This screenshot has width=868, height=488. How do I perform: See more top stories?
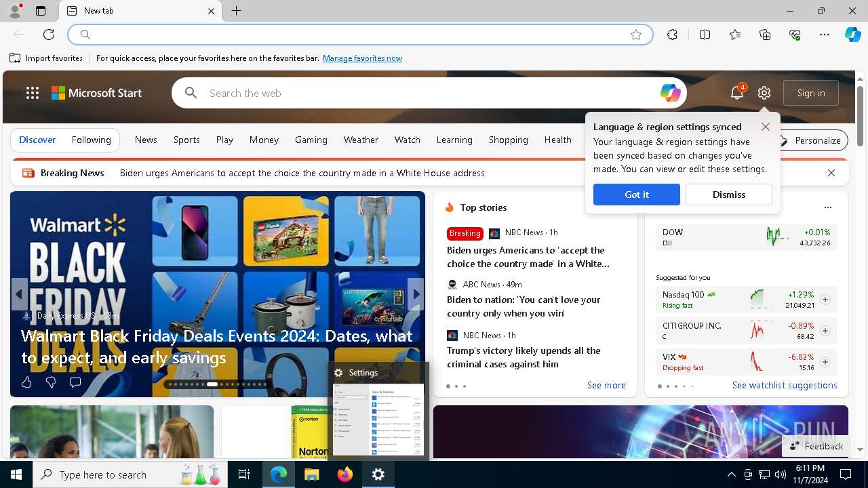[606, 385]
